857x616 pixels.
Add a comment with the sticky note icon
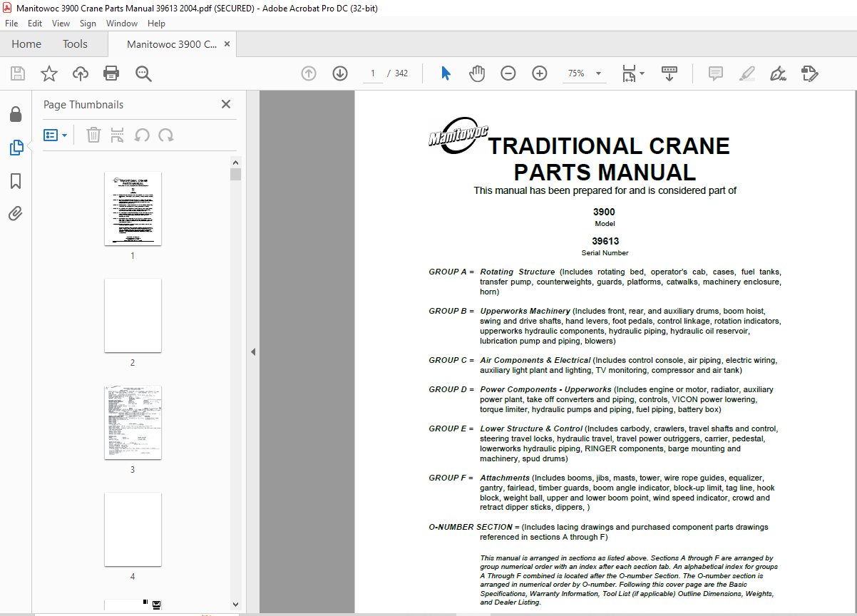pyautogui.click(x=715, y=73)
